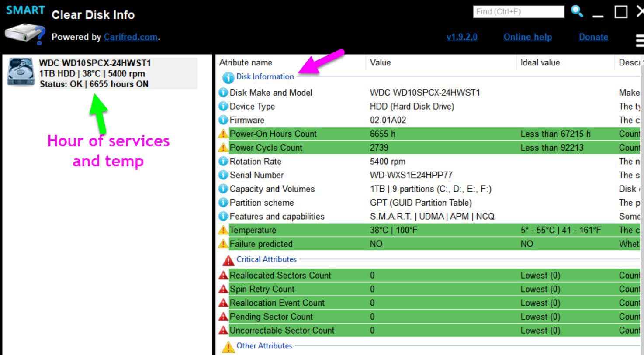Collapse the Critical Attributes section header
The image size is (644, 355).
267,259
